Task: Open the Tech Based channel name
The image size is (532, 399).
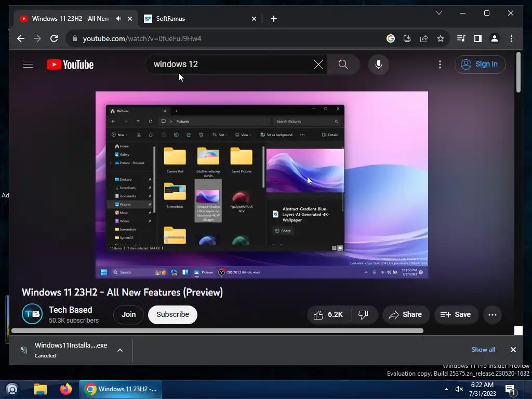Action: pos(71,310)
